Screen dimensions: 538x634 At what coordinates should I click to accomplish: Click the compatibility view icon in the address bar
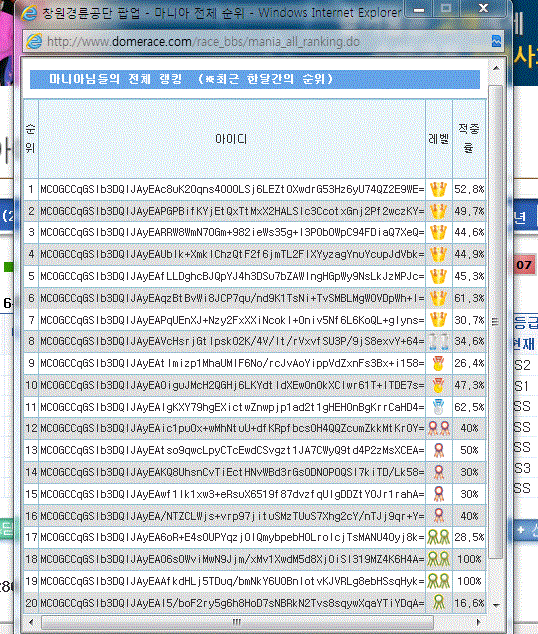(496, 41)
